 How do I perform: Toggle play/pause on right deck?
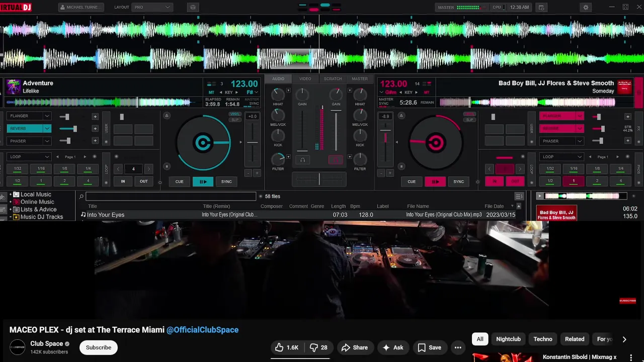(435, 182)
